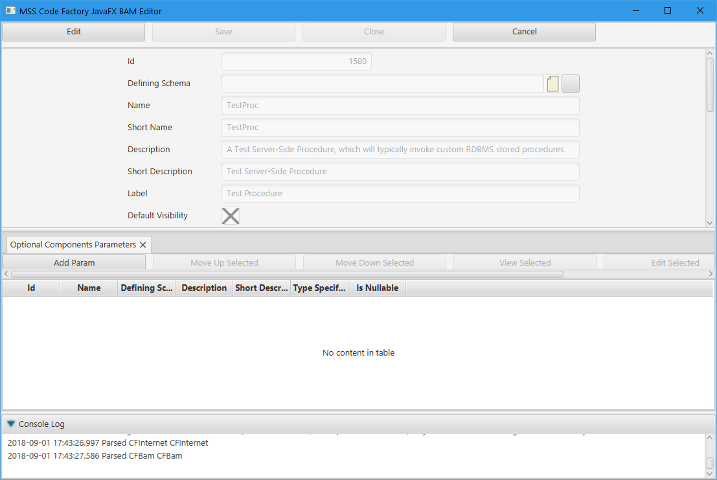
Task: Click the Is Nullable column header
Action: 377,288
